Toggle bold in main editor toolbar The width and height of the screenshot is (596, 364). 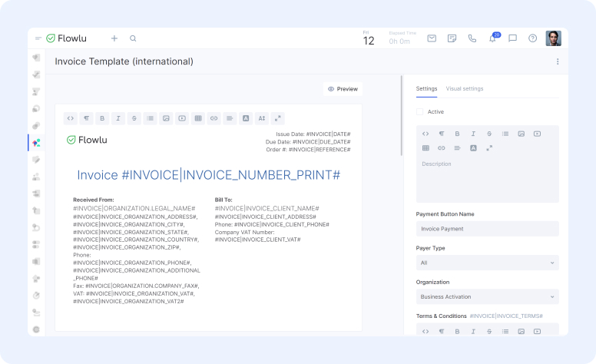tap(102, 118)
